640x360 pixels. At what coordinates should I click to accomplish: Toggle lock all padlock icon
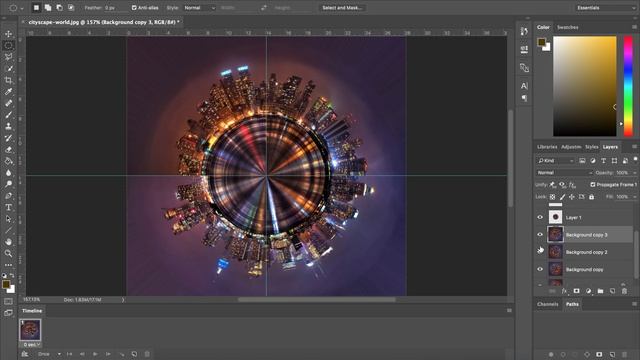point(591,197)
